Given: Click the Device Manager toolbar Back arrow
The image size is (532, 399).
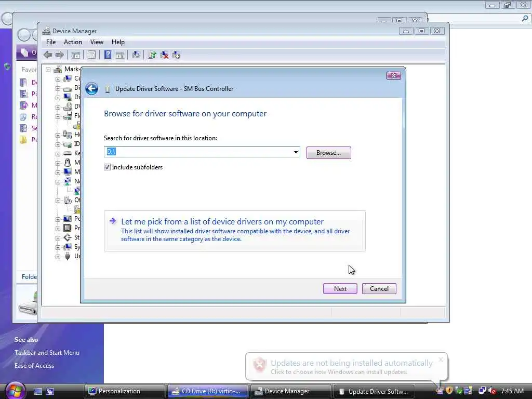Looking at the screenshot, I should point(48,55).
